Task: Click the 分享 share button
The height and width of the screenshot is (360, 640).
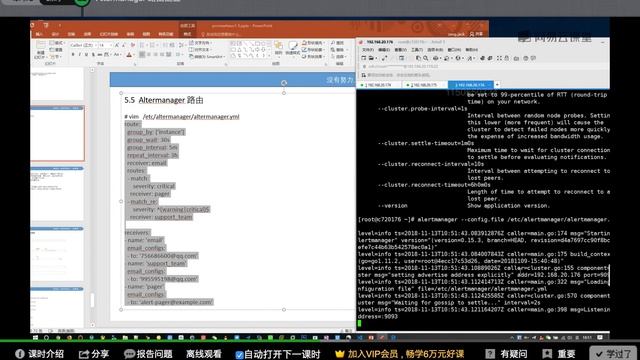Action: point(94,354)
